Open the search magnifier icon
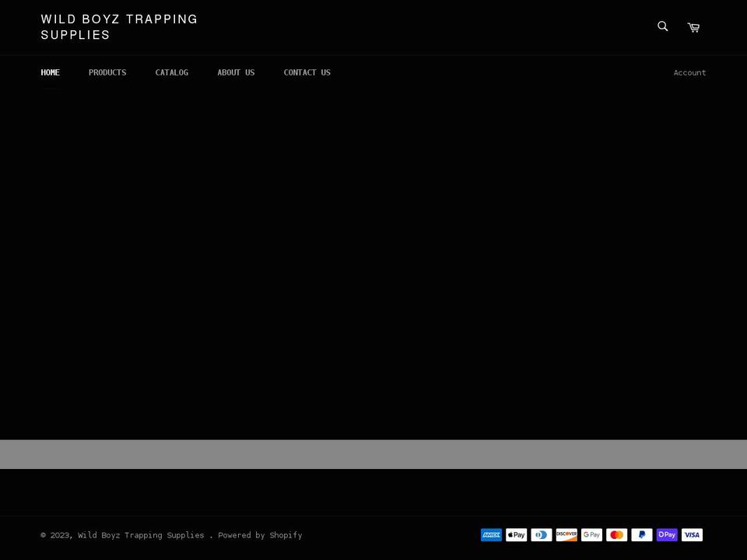747x560 pixels. (x=662, y=26)
